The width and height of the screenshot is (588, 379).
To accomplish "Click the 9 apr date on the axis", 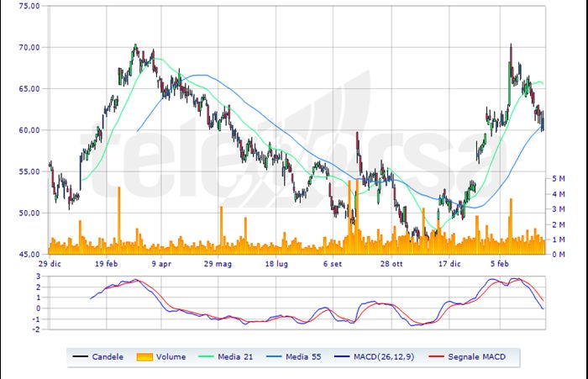I will [x=161, y=263].
